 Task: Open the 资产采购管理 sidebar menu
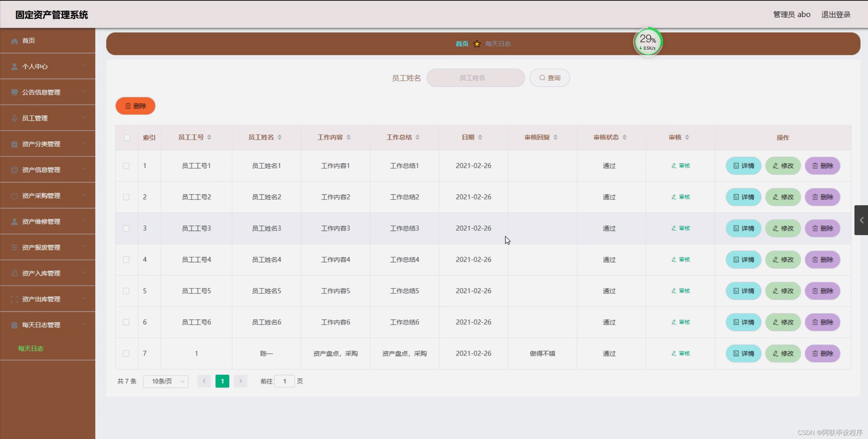pyautogui.click(x=48, y=196)
